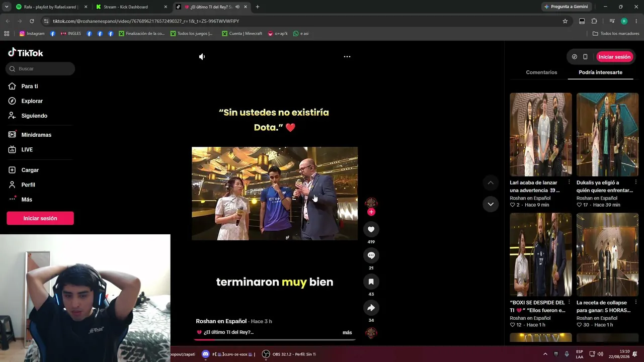Open the apps grid in the bookmarks bar
644x362 pixels.
tap(7, 34)
